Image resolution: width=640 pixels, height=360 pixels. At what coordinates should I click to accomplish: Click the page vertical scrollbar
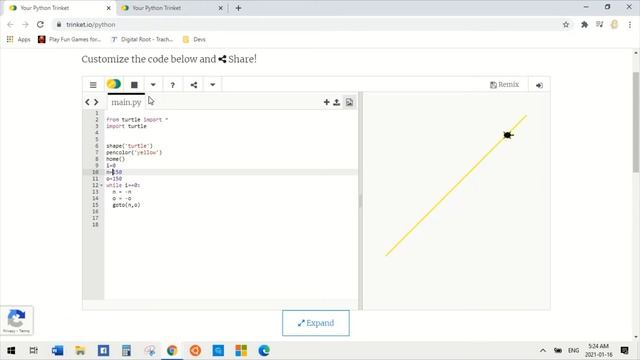636,122
